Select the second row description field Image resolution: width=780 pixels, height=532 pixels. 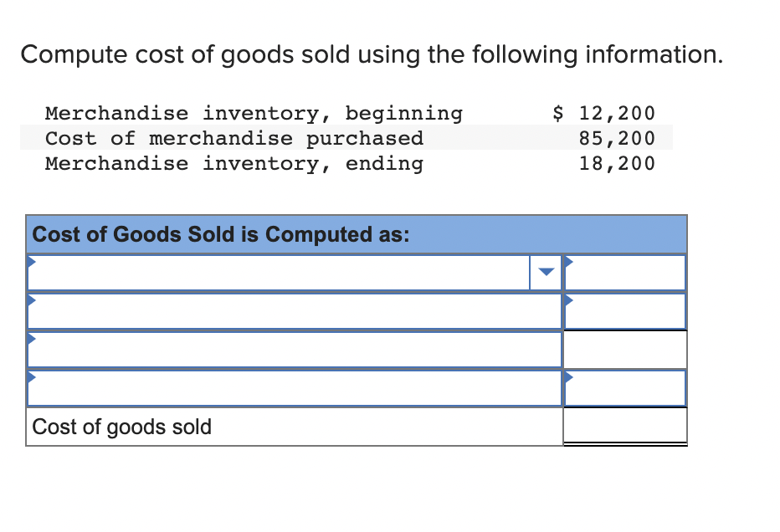293,310
